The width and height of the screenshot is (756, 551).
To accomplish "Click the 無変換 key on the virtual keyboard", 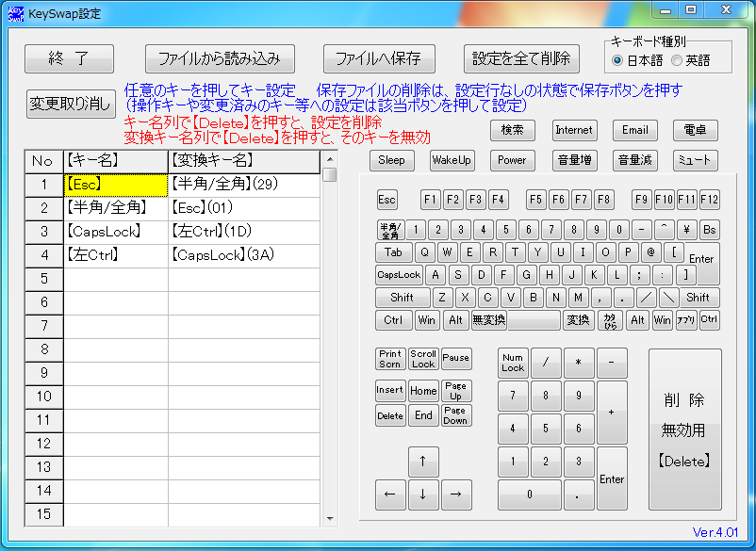I will click(x=489, y=320).
